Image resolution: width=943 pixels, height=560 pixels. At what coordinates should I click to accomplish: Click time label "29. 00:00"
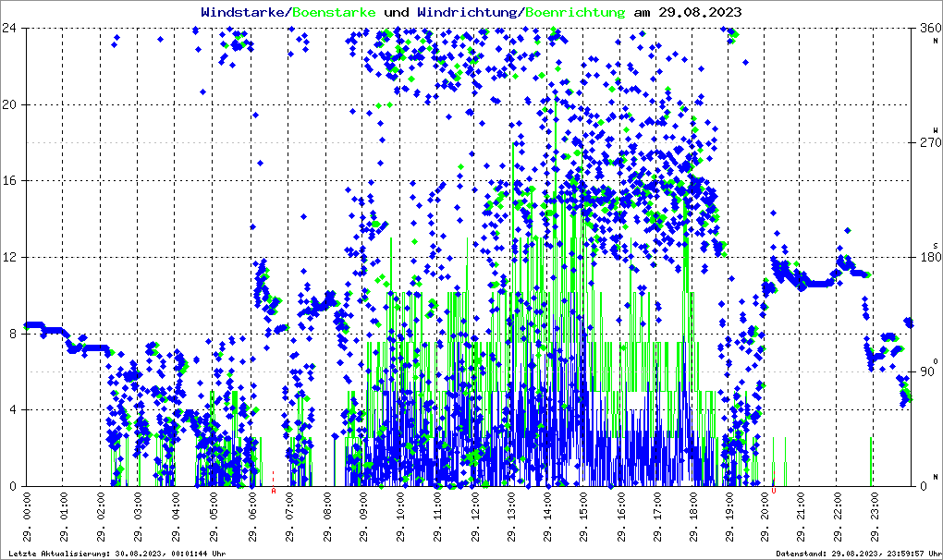[27, 517]
